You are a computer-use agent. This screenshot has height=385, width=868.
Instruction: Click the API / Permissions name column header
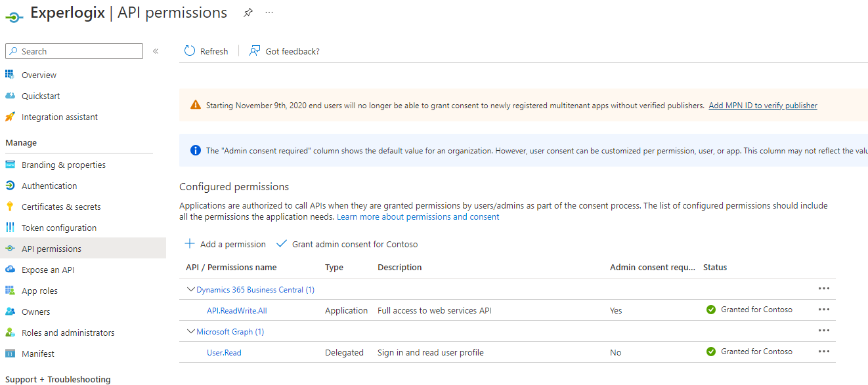[231, 267]
